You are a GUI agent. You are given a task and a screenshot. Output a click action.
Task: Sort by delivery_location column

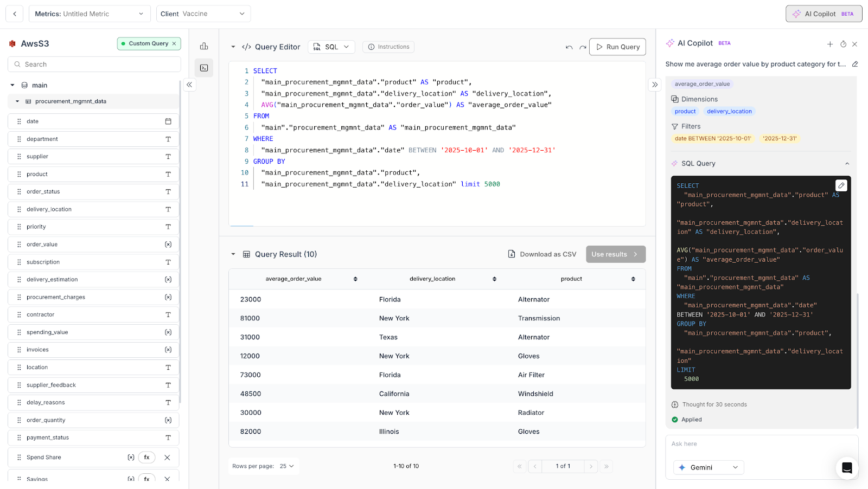[494, 279]
